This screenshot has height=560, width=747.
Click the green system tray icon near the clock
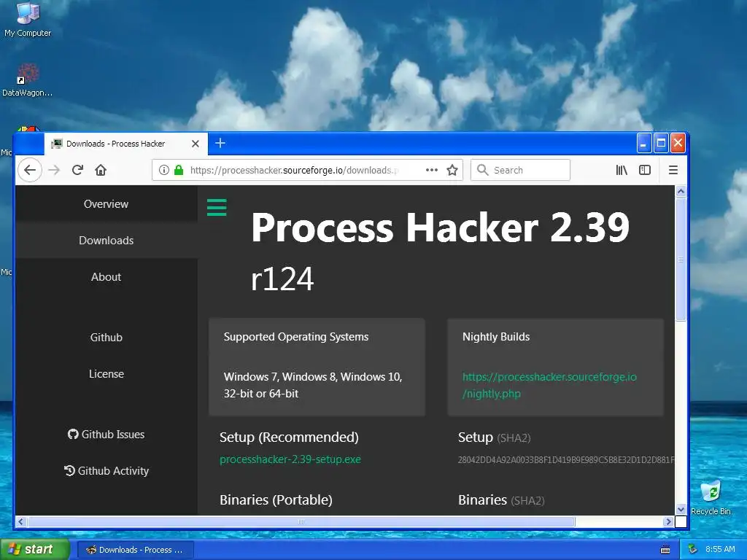tap(693, 550)
